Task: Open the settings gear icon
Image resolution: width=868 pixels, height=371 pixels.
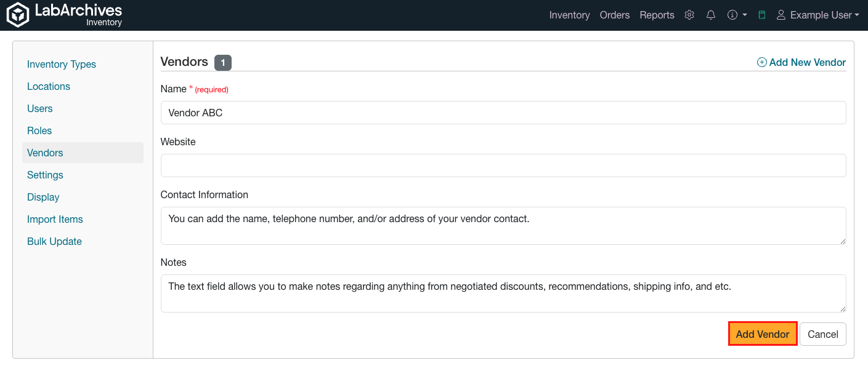Action: point(689,14)
